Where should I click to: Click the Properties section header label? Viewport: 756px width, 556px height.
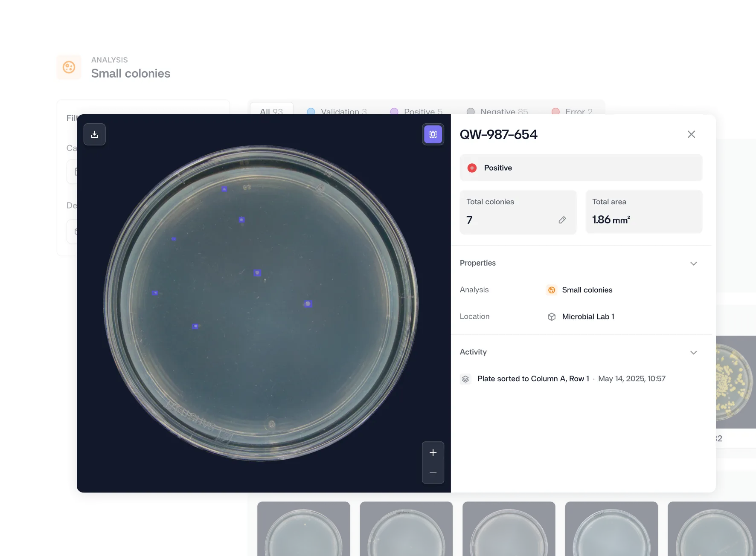click(x=478, y=263)
